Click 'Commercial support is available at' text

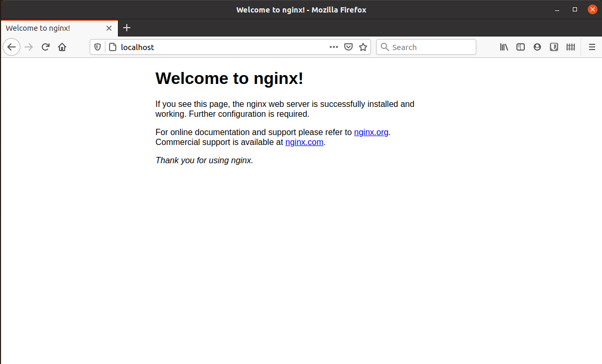point(219,142)
